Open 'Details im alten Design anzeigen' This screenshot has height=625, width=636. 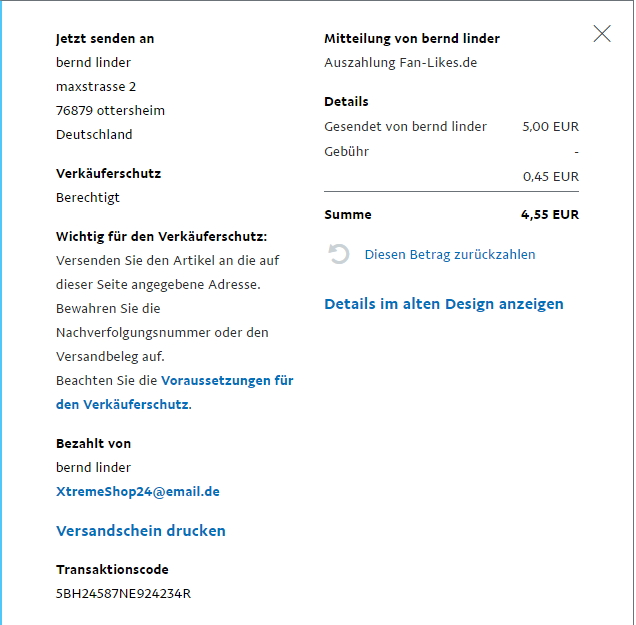click(x=444, y=304)
